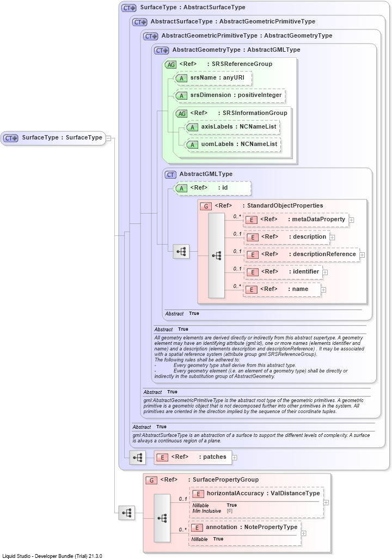Select 'AbstractGeometryType : AbstractGMLType' header text

click(236, 50)
